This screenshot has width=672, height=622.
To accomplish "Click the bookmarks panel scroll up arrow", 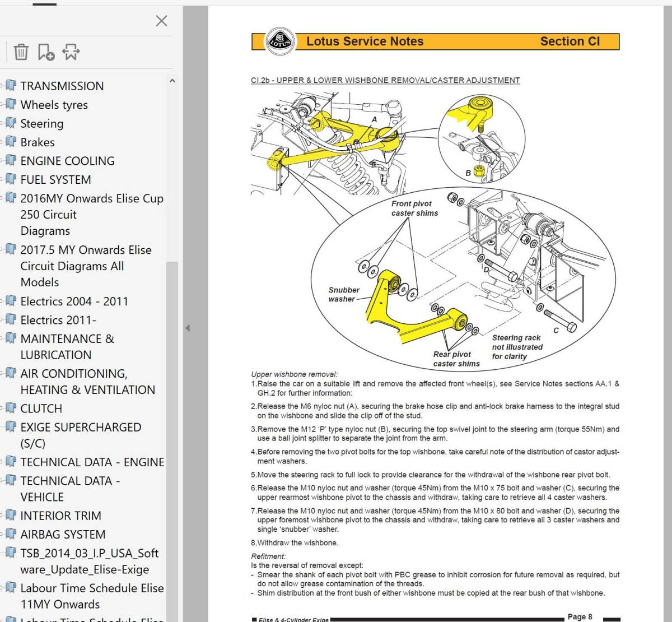I will coord(172,81).
